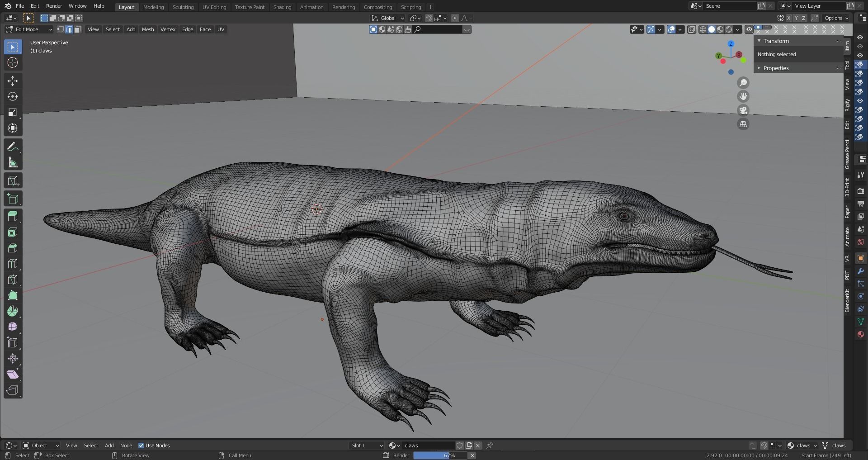
Task: Toggle show overlays button
Action: point(672,29)
